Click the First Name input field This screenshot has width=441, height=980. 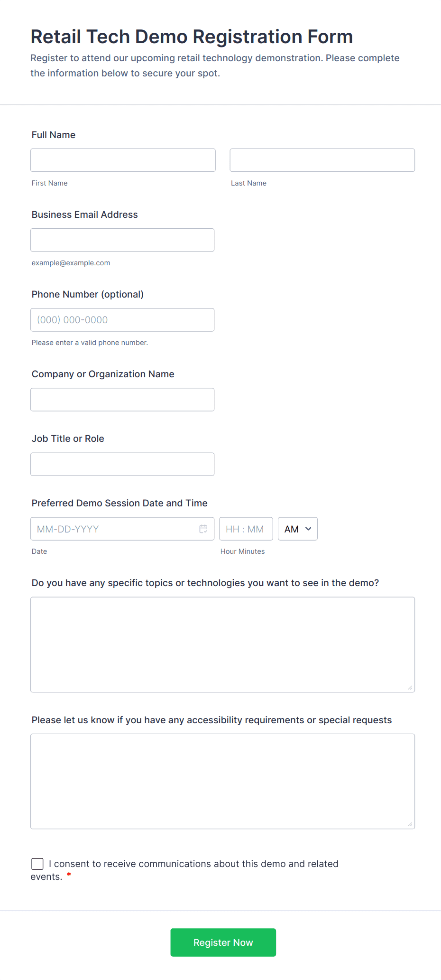point(122,160)
